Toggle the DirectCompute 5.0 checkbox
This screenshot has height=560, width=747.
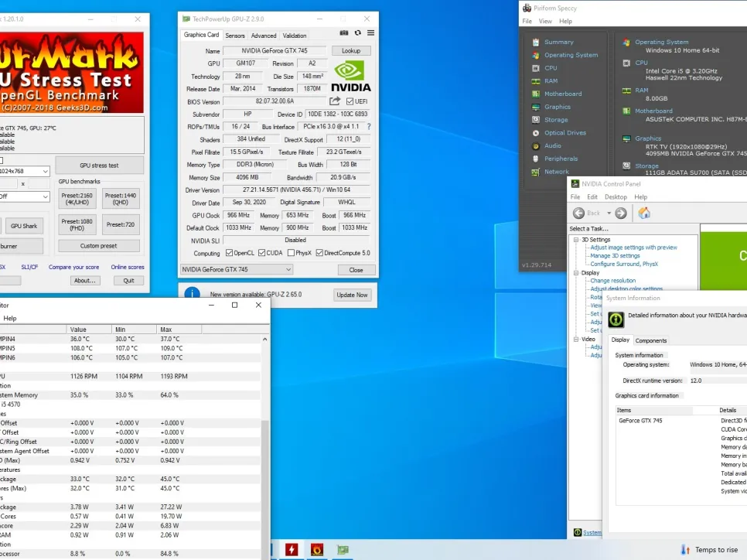[319, 253]
